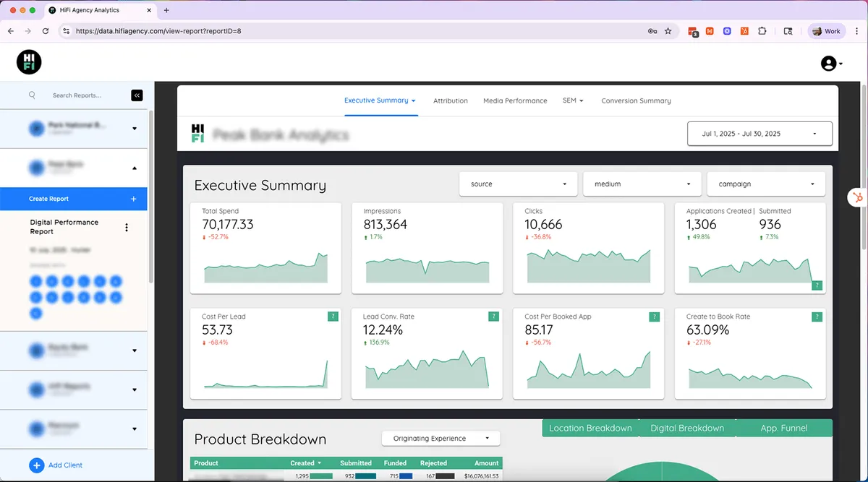This screenshot has height=482, width=868.
Task: Click the Create Report button
Action: [x=73, y=199]
